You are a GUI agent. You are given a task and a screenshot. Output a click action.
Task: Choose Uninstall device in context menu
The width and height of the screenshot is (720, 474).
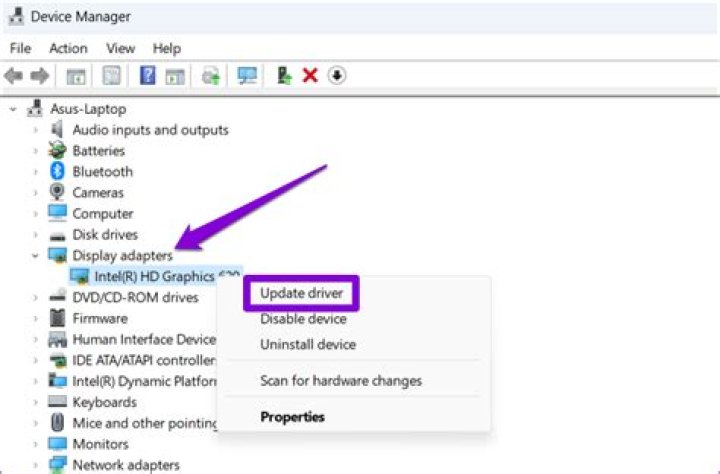click(308, 344)
